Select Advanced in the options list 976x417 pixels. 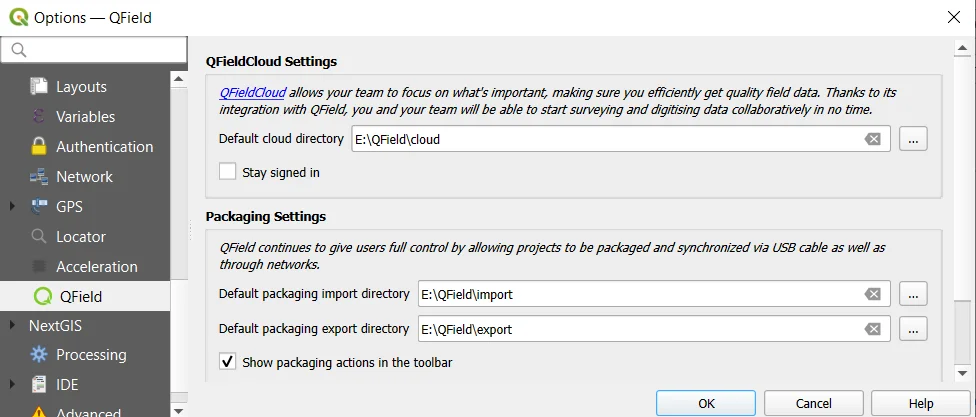[x=88, y=412]
